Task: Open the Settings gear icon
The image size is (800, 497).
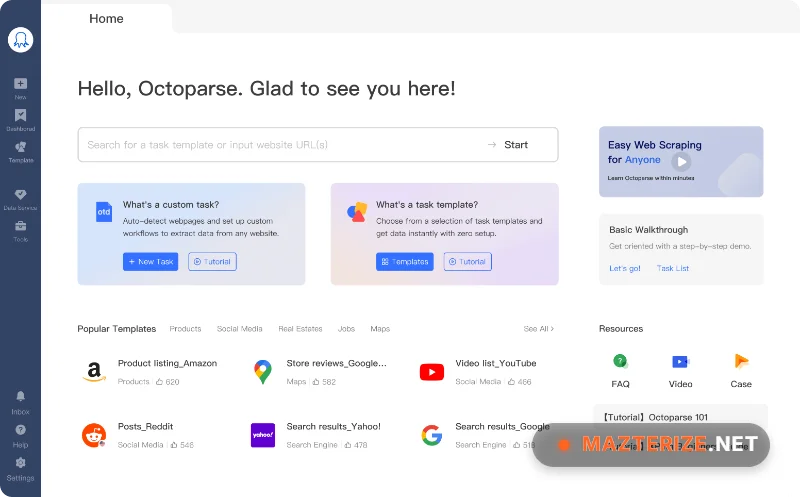Action: (x=20, y=463)
